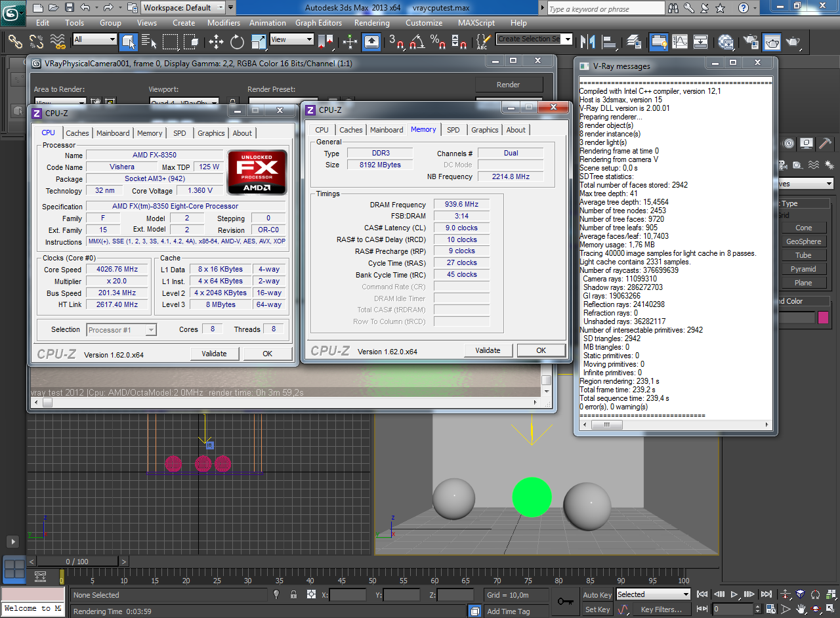Click the Align tool icon
The height and width of the screenshot is (618, 840).
(610, 41)
